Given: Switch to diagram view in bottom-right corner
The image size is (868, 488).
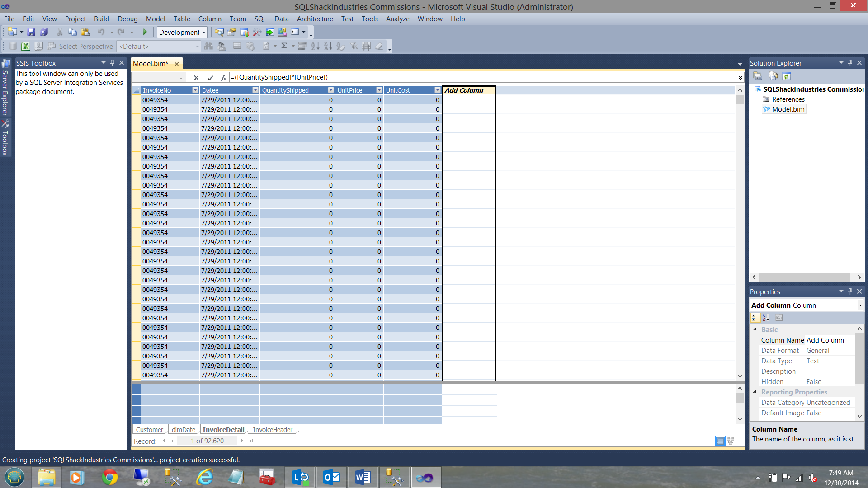Looking at the screenshot, I should (x=731, y=441).
